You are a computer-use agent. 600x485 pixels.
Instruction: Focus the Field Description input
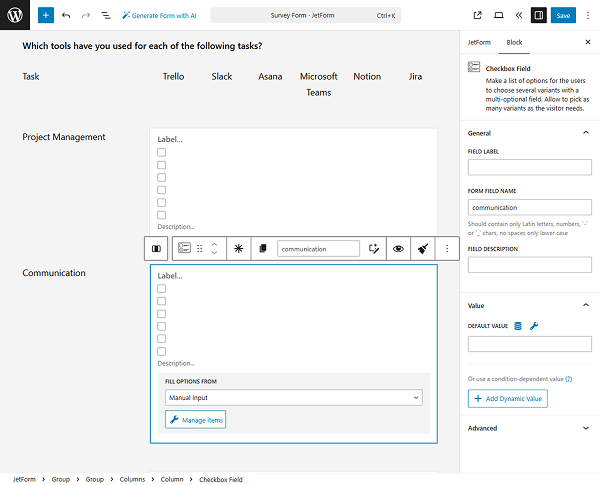tap(530, 265)
